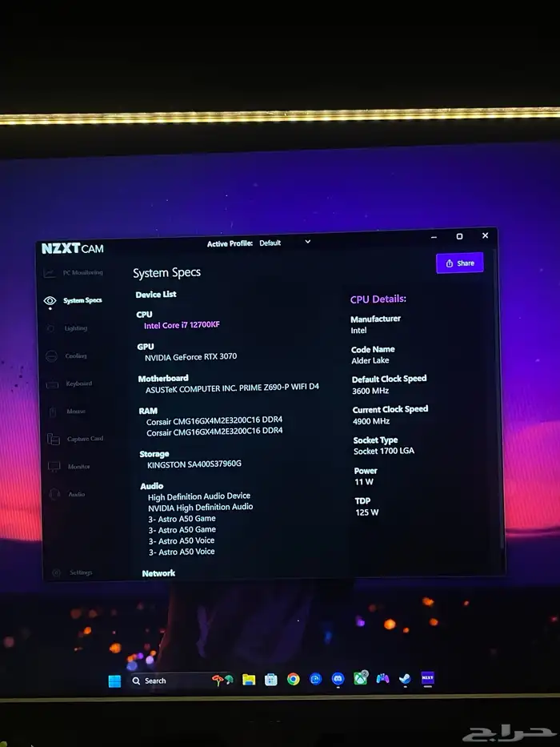Open the Lighting section

pyautogui.click(x=76, y=328)
